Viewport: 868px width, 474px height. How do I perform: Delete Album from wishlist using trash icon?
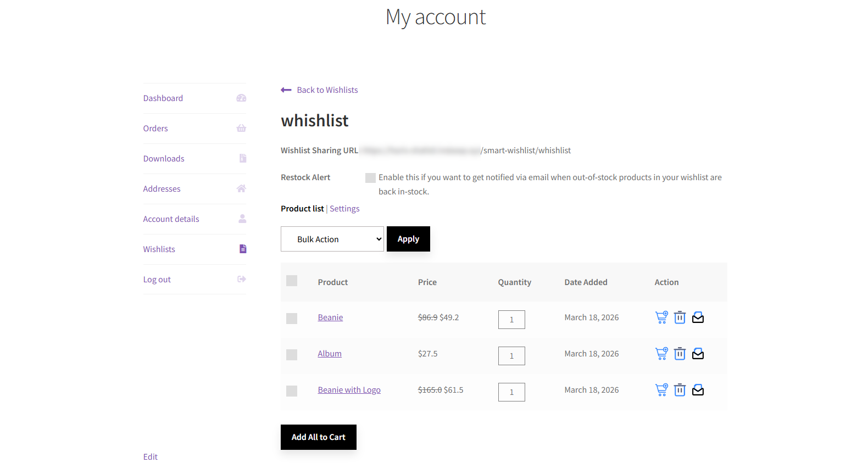coord(680,354)
